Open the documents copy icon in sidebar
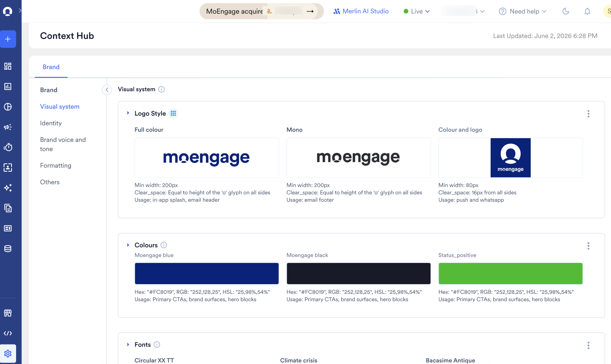This screenshot has width=611, height=364. tap(8, 208)
